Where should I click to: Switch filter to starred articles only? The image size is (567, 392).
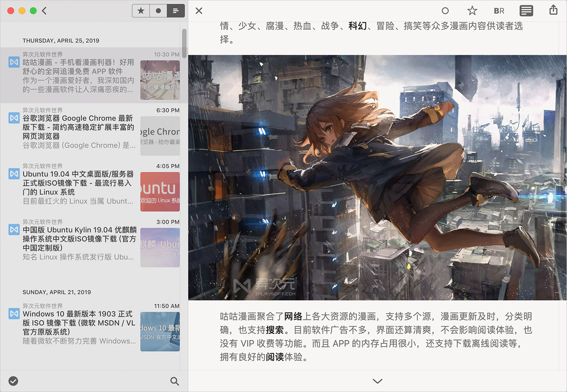pyautogui.click(x=140, y=10)
